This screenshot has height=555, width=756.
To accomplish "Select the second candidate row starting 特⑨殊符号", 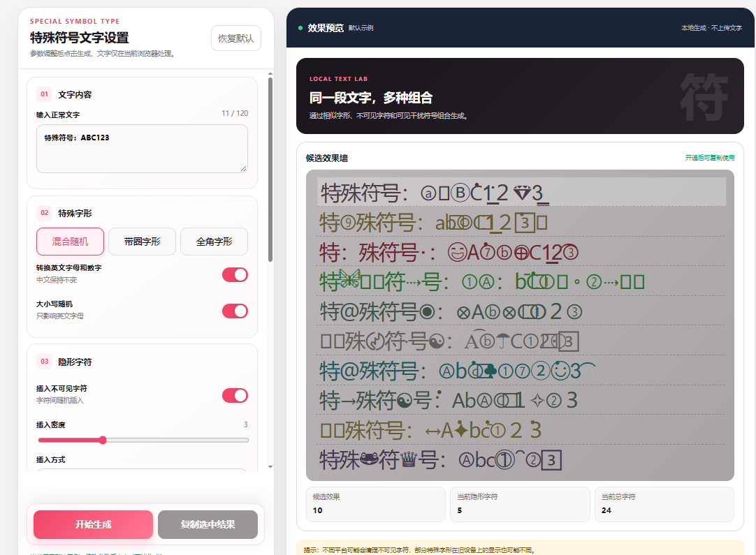I will pyautogui.click(x=521, y=222).
